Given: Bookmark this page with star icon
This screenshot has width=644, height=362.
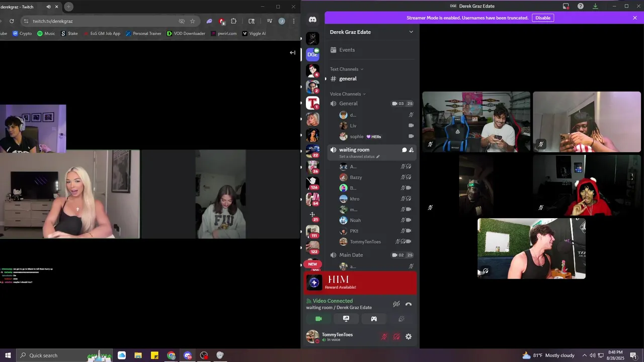Looking at the screenshot, I should (192, 21).
